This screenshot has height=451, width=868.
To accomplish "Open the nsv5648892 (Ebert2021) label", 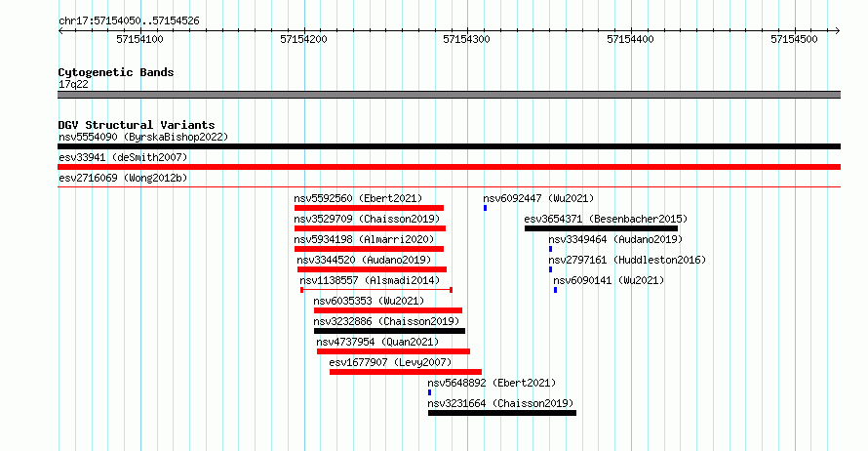I will [x=492, y=383].
